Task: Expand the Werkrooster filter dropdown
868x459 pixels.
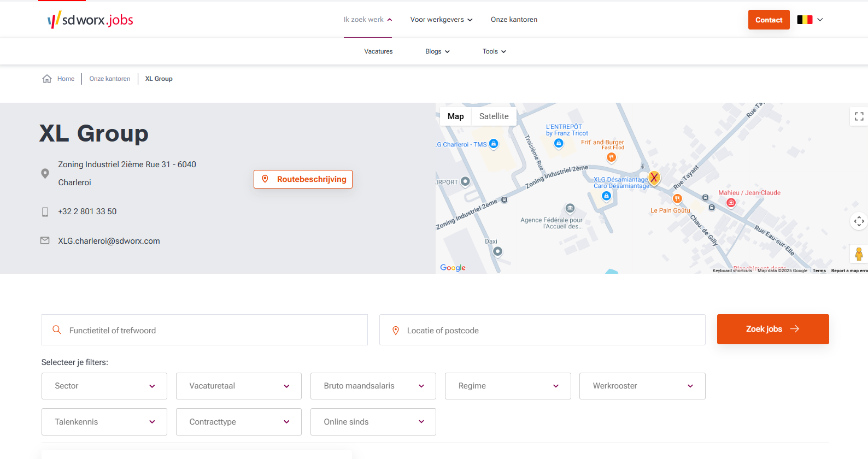Action: 642,386
